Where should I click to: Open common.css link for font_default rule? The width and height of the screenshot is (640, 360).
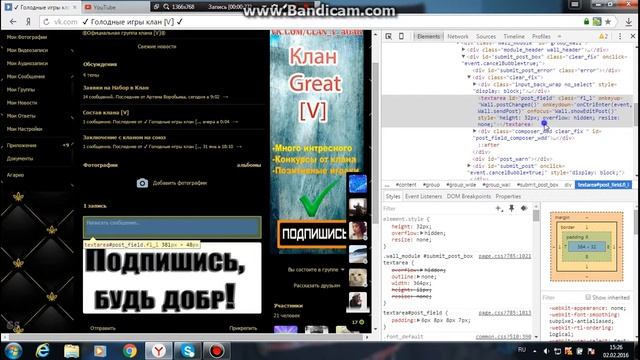click(x=503, y=337)
